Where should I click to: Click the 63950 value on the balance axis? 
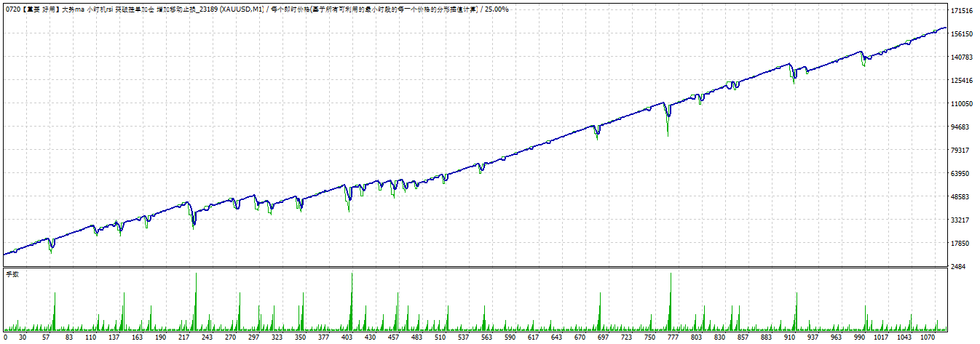(961, 174)
